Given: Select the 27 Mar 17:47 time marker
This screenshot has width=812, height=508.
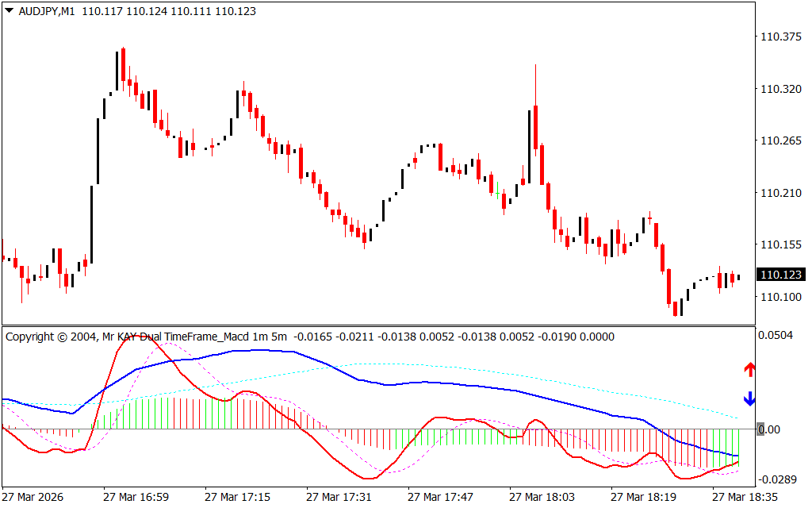Looking at the screenshot, I should [440, 497].
